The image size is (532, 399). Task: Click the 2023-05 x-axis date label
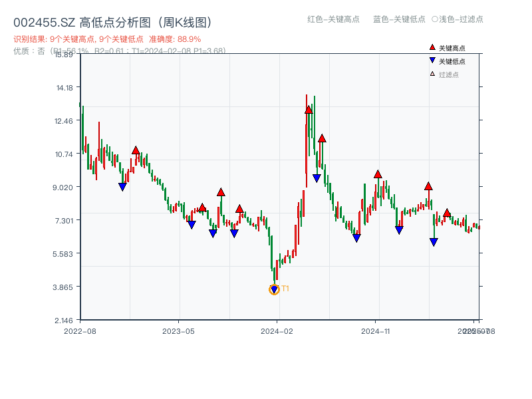[x=178, y=331]
